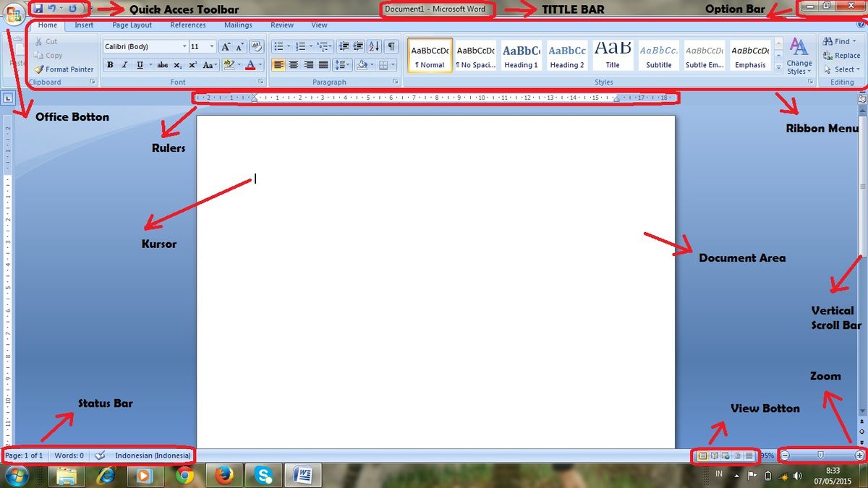Apply the red font color
Viewport: 868px width, 488px height.
(x=250, y=65)
